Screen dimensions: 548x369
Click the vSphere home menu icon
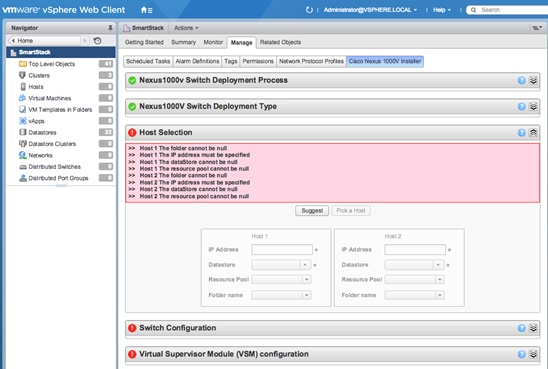coord(146,10)
